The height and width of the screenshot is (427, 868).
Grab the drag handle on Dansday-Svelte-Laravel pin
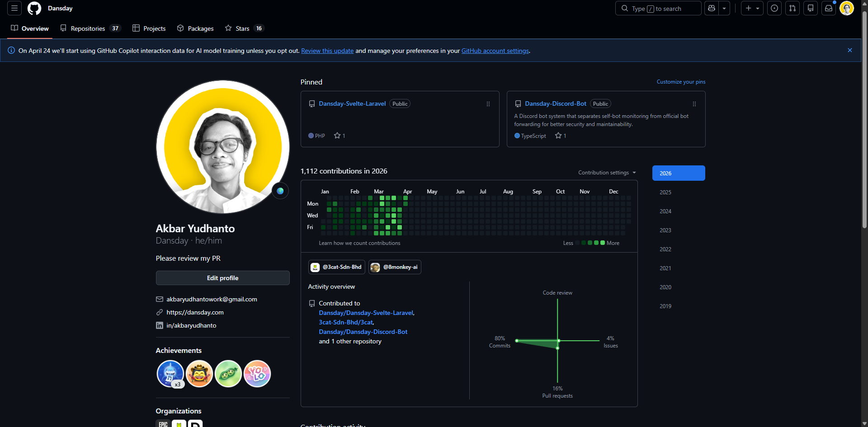488,104
